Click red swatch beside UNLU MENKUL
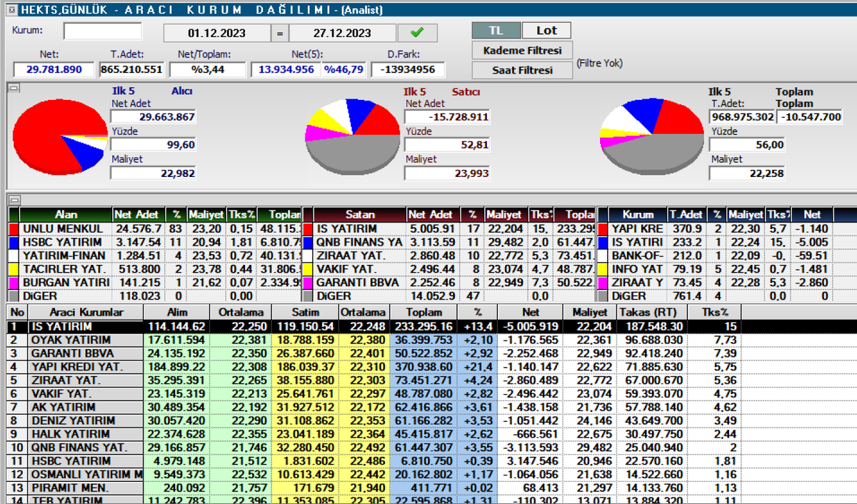 pyautogui.click(x=12, y=229)
